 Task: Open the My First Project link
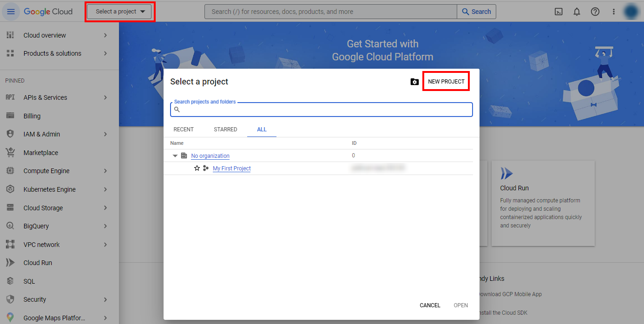(x=231, y=168)
